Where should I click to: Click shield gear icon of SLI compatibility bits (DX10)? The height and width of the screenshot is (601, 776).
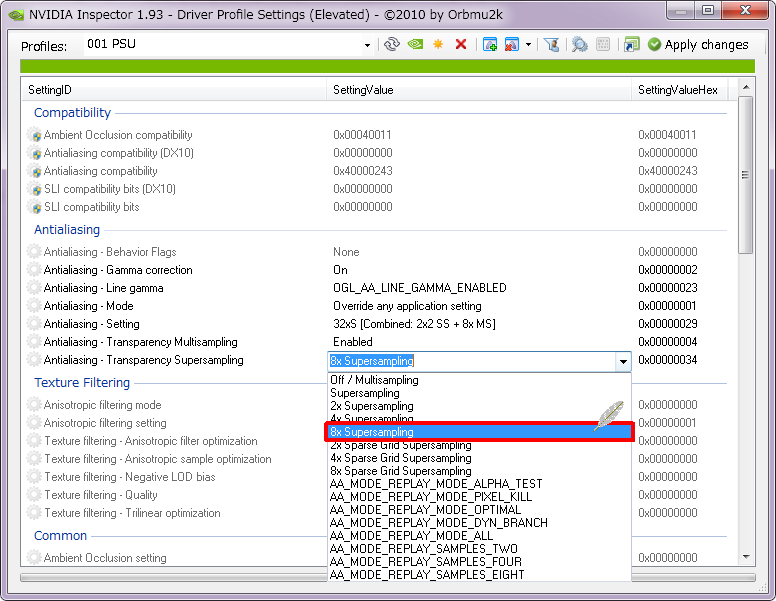35,189
